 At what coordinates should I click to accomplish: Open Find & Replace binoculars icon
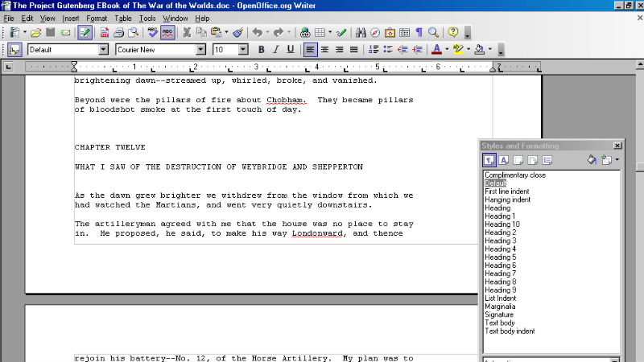361,32
